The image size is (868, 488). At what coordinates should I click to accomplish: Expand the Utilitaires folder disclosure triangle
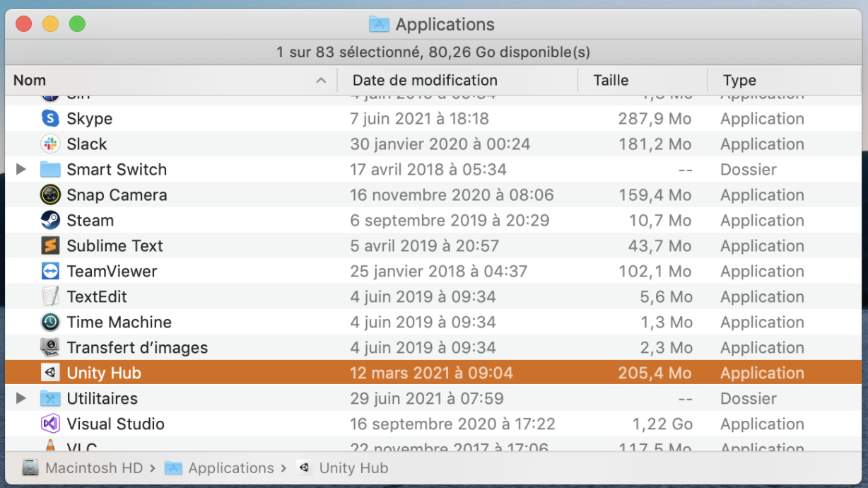21,399
